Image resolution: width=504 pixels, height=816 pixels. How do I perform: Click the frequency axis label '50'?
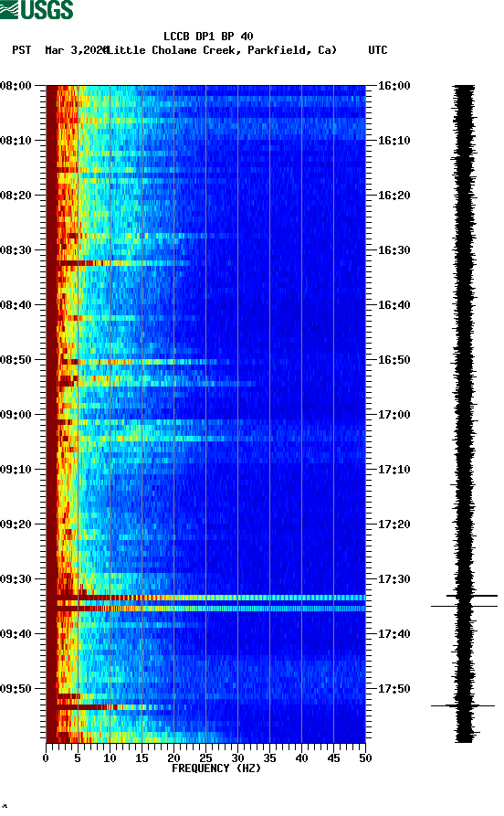tap(365, 758)
